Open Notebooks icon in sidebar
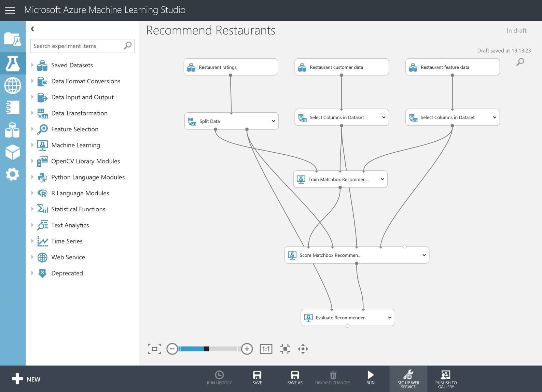 (x=13, y=108)
